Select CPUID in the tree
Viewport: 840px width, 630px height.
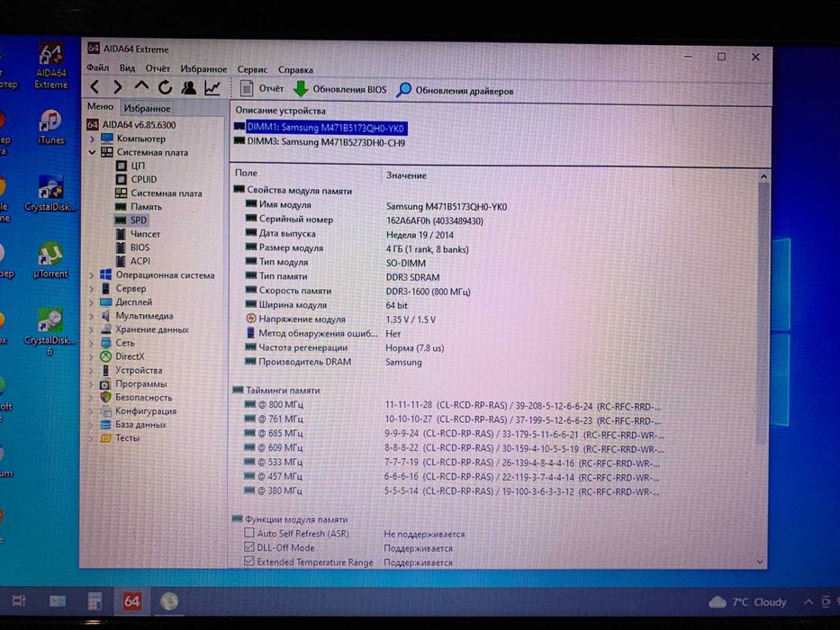click(136, 179)
